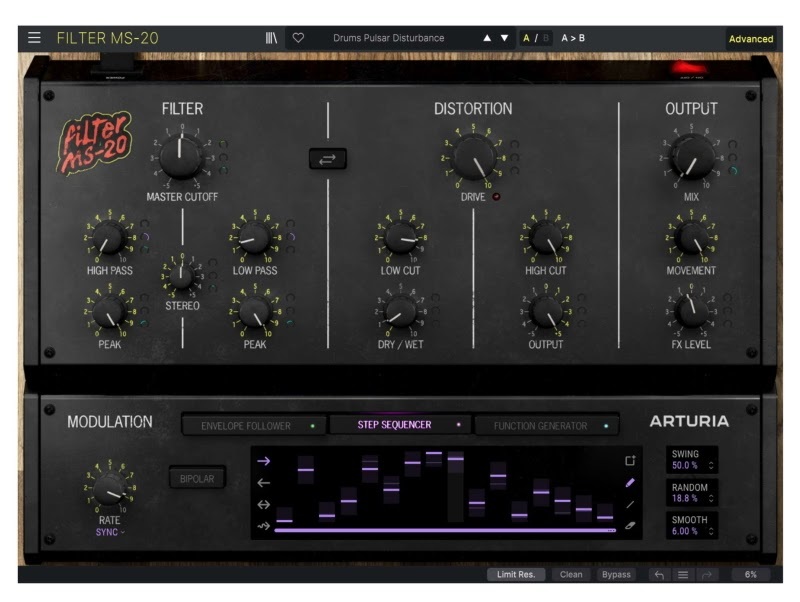Toggle the Bypass button
Screen dimensions: 800x602
point(616,574)
